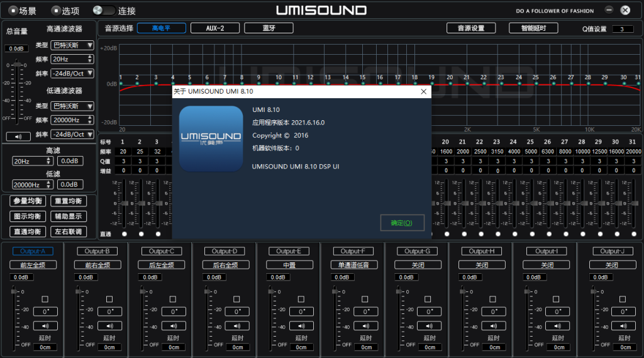The width and height of the screenshot is (644, 358).
Task: Adjust low-pass 频率 20000Hz spinner
Action: tap(72, 120)
